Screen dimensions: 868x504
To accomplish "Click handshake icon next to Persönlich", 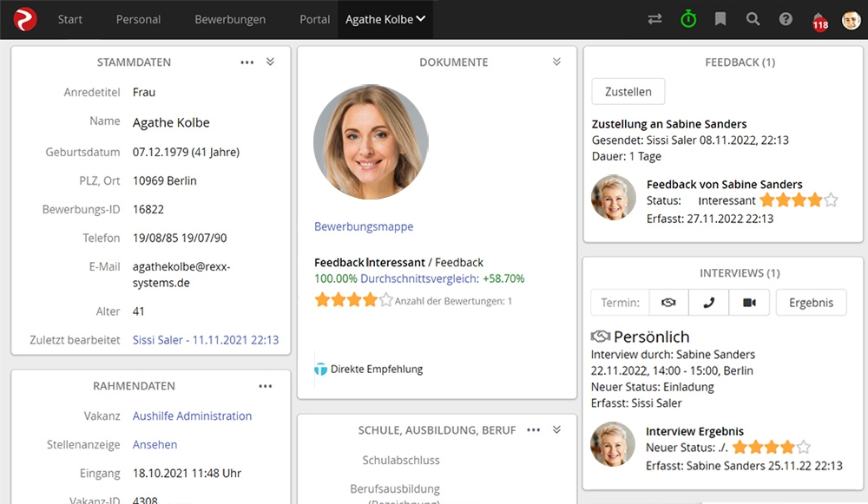I will tap(601, 337).
